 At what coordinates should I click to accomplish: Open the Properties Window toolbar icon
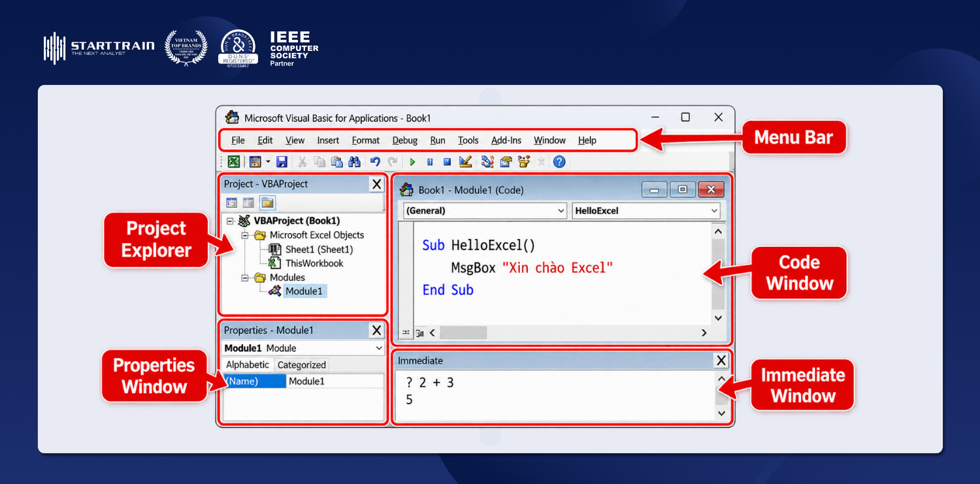click(506, 161)
